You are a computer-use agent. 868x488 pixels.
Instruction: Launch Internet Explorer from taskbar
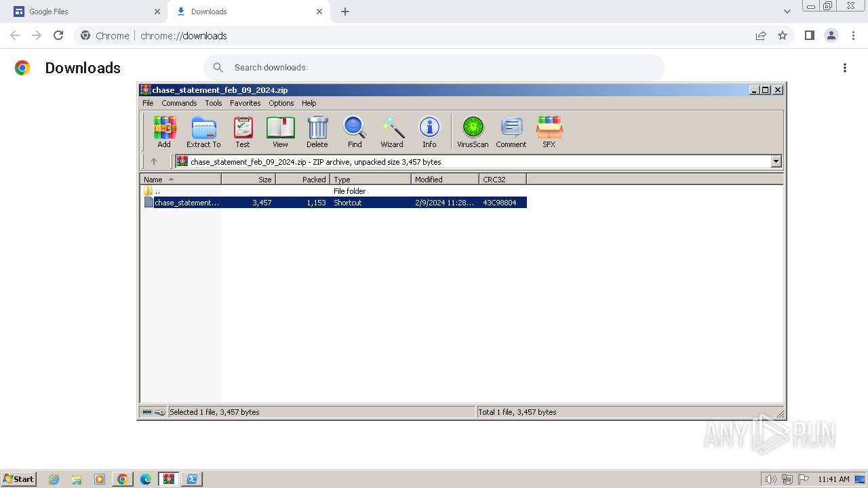click(54, 479)
